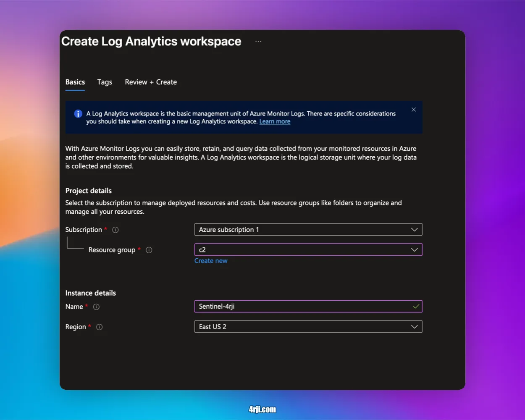525x420 pixels.
Task: Click the green validation checkmark in Name field
Action: tap(416, 307)
